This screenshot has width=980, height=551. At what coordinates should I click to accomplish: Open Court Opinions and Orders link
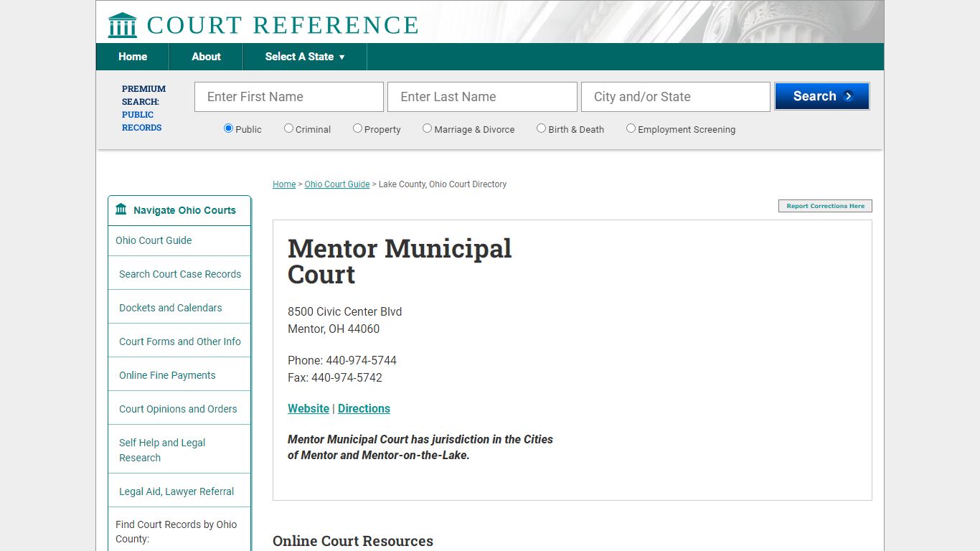pos(178,409)
